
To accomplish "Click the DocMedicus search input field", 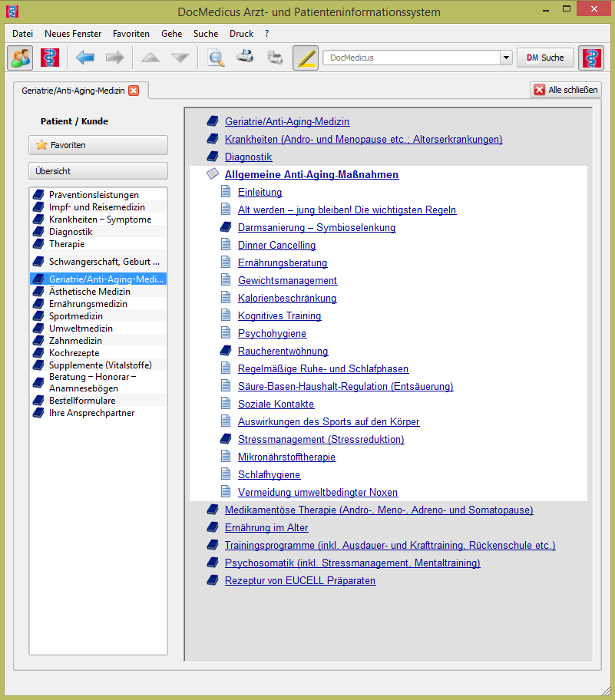I will 412,58.
